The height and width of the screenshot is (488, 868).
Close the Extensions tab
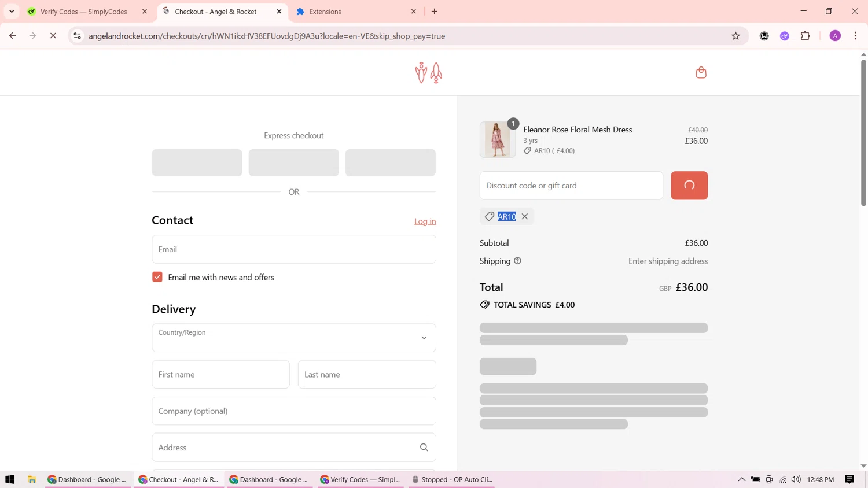pyautogui.click(x=414, y=12)
